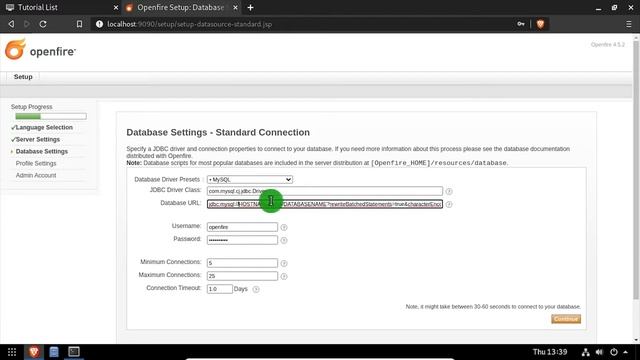Click the Minimum Connections field
The width and height of the screenshot is (640, 360).
click(242, 263)
